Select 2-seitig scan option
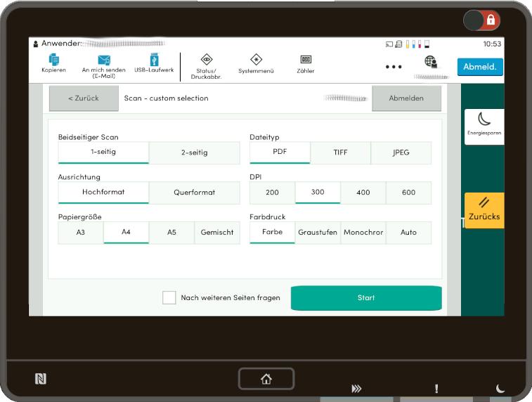Image resolution: width=532 pixels, height=402 pixels. click(195, 153)
